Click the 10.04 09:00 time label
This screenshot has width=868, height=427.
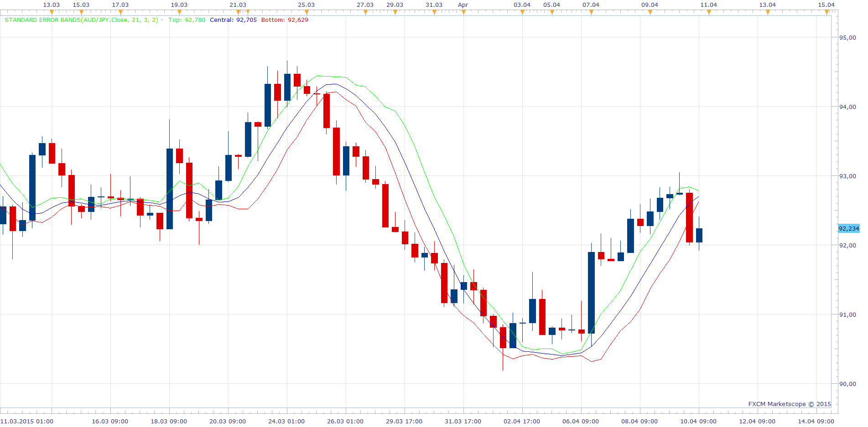[x=698, y=422]
